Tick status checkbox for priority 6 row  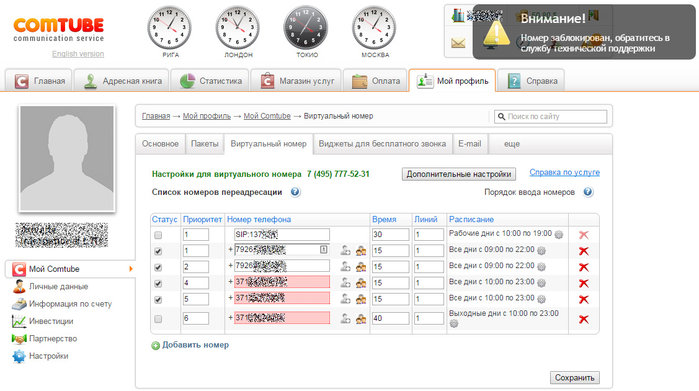[158, 319]
